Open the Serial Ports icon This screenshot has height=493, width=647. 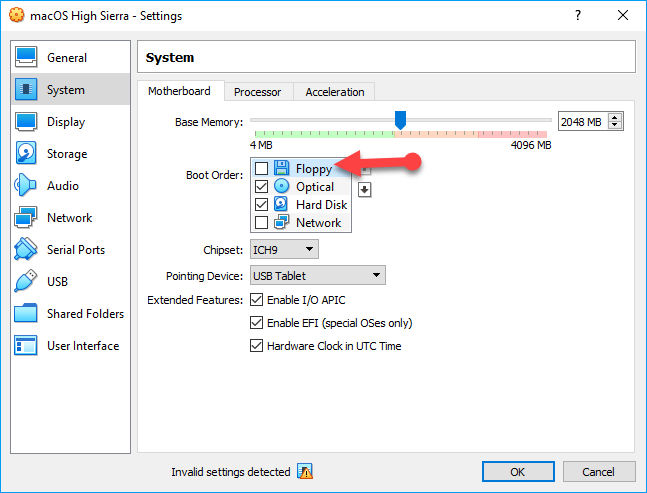click(26, 250)
